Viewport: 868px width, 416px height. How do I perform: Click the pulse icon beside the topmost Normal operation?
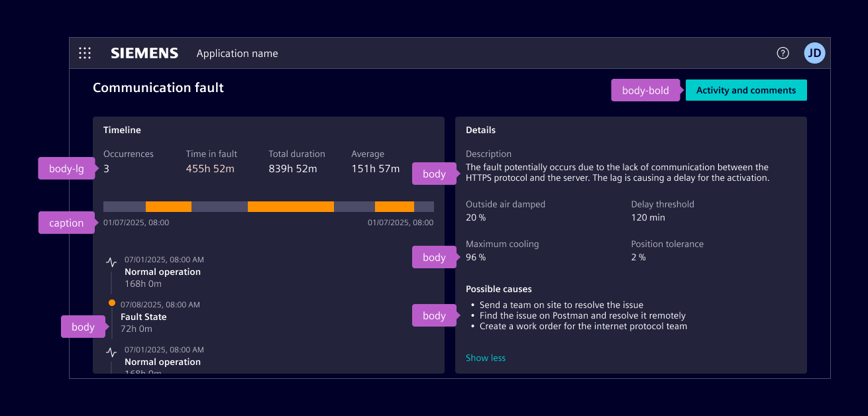[111, 263]
